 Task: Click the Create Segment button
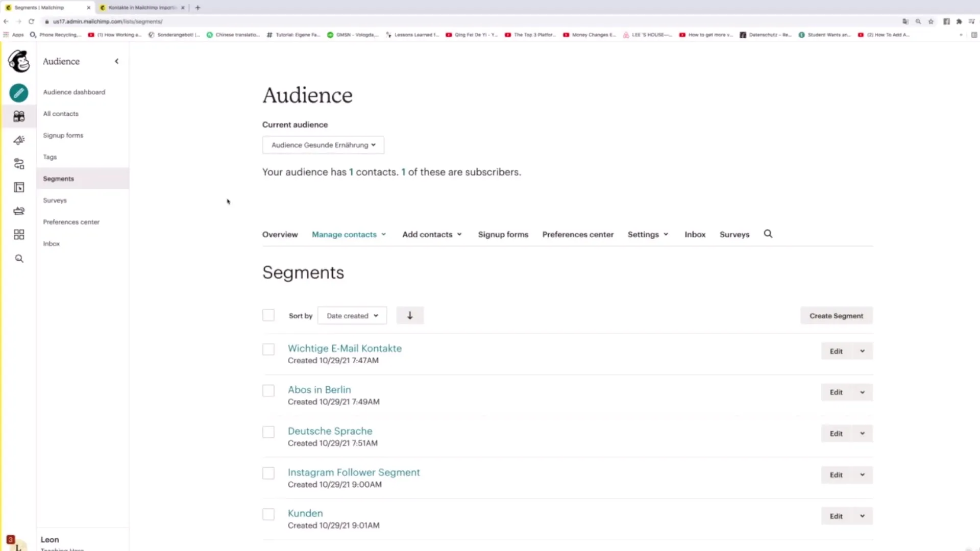(836, 315)
